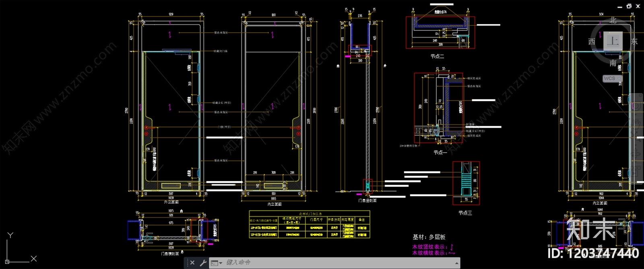Viewport: 644px width, 269px height.
Task: Select the 节点一 detail label
Action: tap(440, 153)
